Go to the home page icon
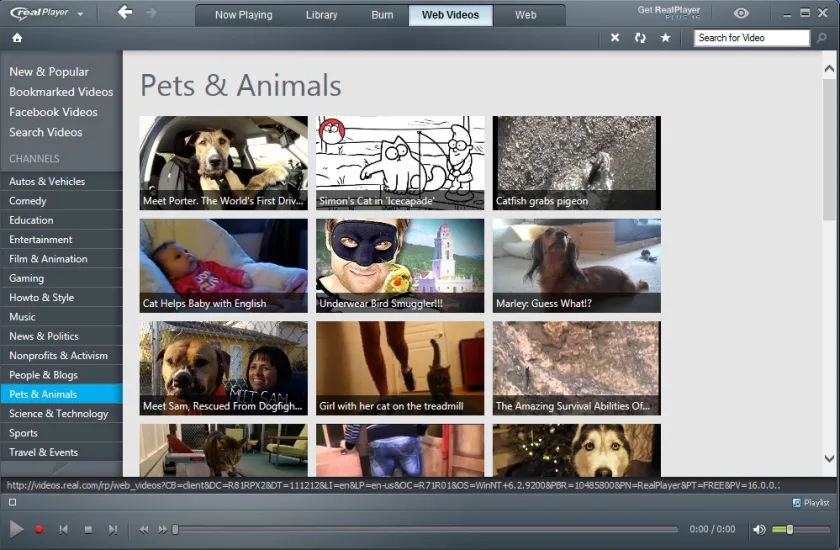Screen dimensions: 840x550 [17, 38]
